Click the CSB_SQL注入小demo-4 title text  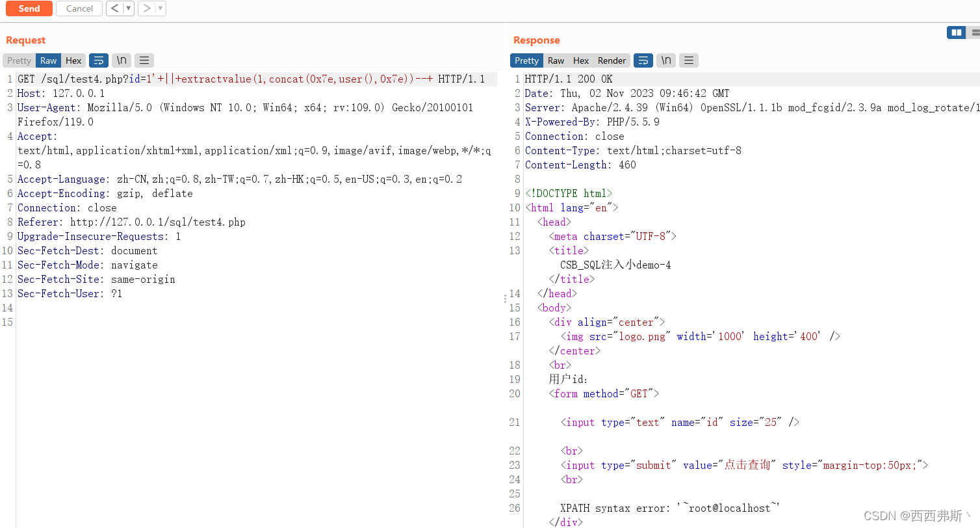615,265
